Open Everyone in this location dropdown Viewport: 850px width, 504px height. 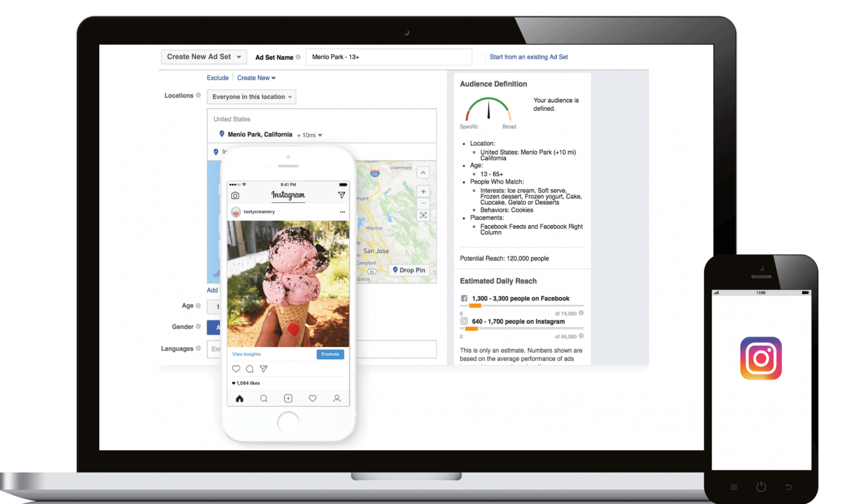pos(251,97)
